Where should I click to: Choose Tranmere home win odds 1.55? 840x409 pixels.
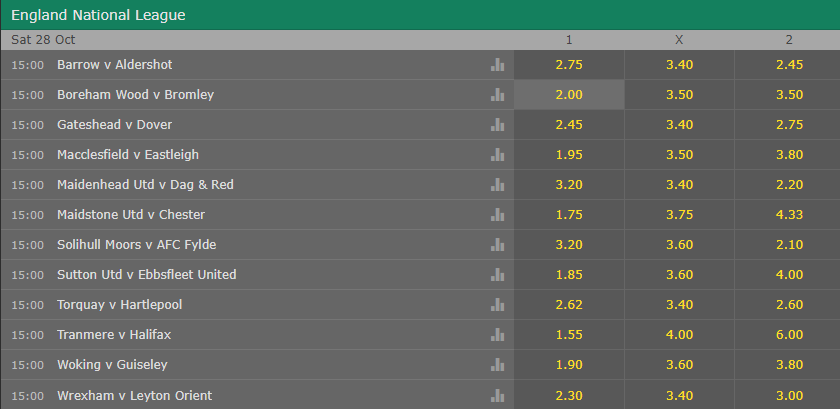(x=569, y=335)
